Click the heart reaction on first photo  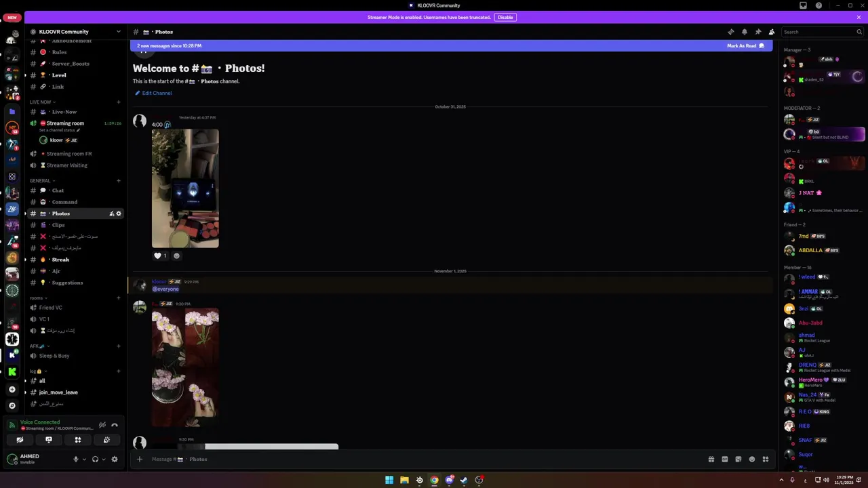tap(161, 256)
